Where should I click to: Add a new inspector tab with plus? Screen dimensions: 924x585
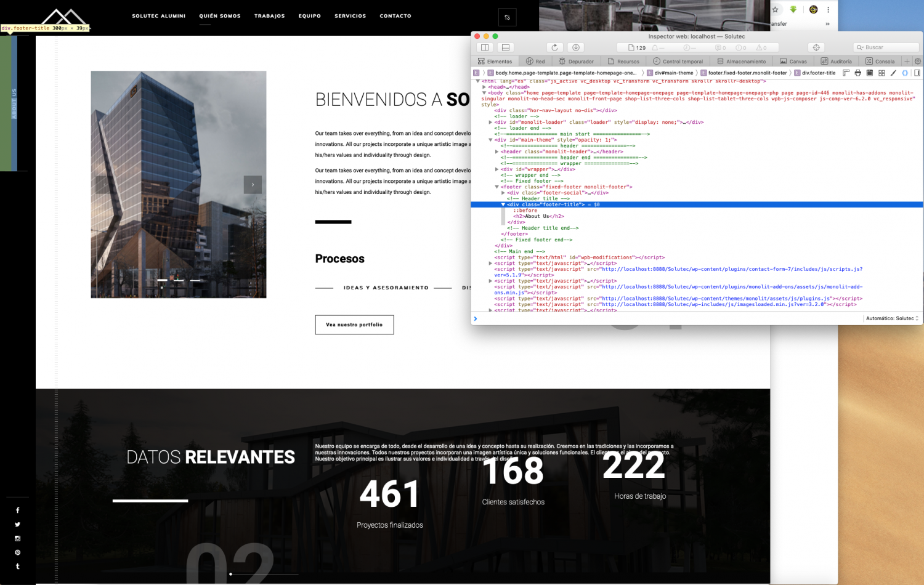point(907,61)
